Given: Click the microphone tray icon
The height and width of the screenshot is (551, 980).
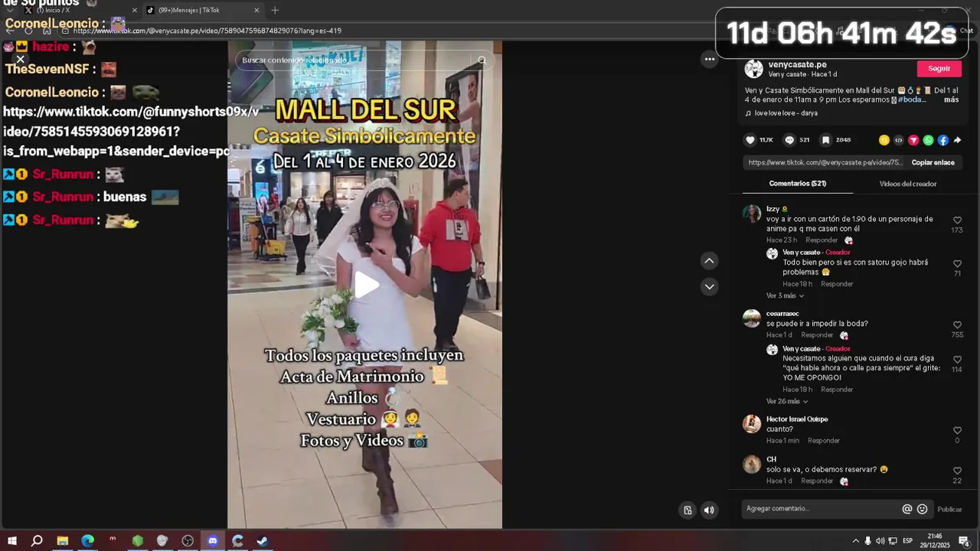Looking at the screenshot, I should tap(867, 541).
